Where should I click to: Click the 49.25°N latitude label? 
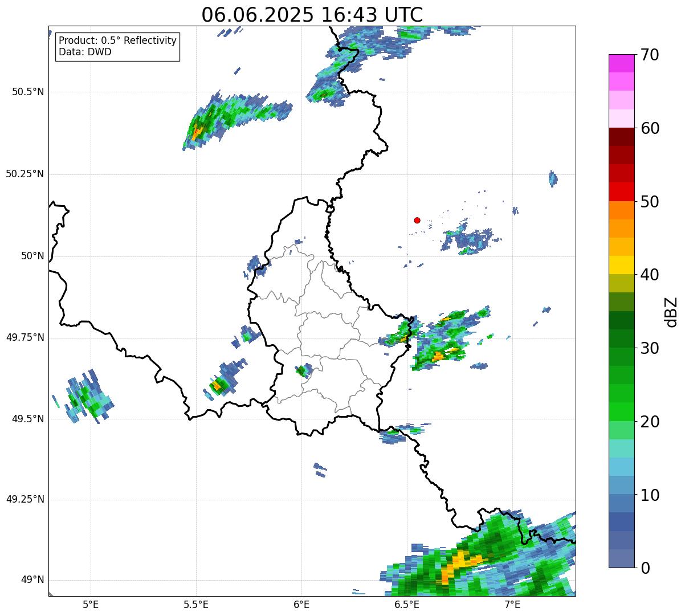coord(25,499)
